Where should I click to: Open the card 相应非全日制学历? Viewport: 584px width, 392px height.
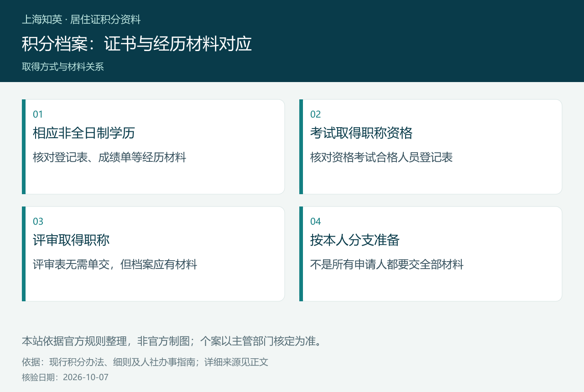(x=153, y=147)
